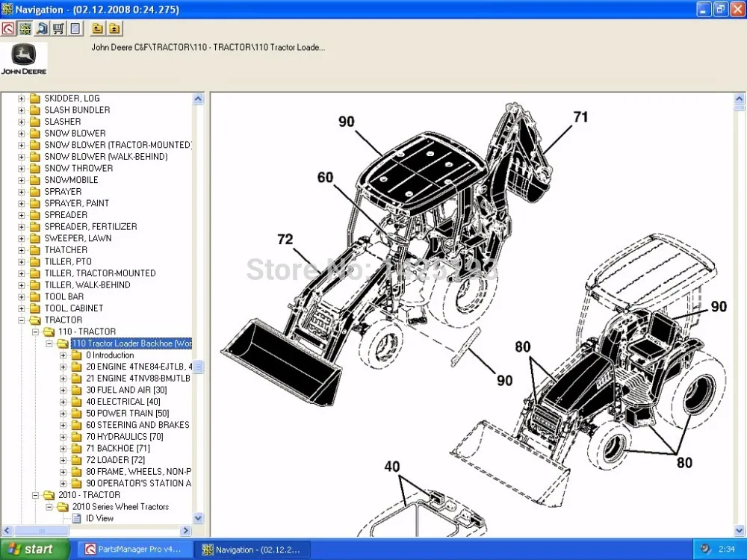747x560 pixels.
Task: Click callout 71 on backhoe diagram
Action: [580, 117]
